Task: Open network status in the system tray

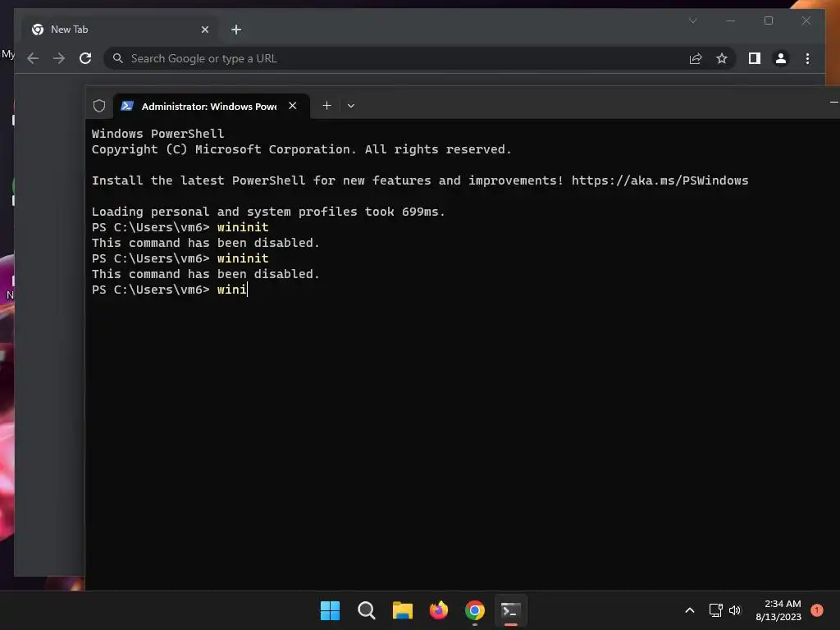Action: click(715, 610)
